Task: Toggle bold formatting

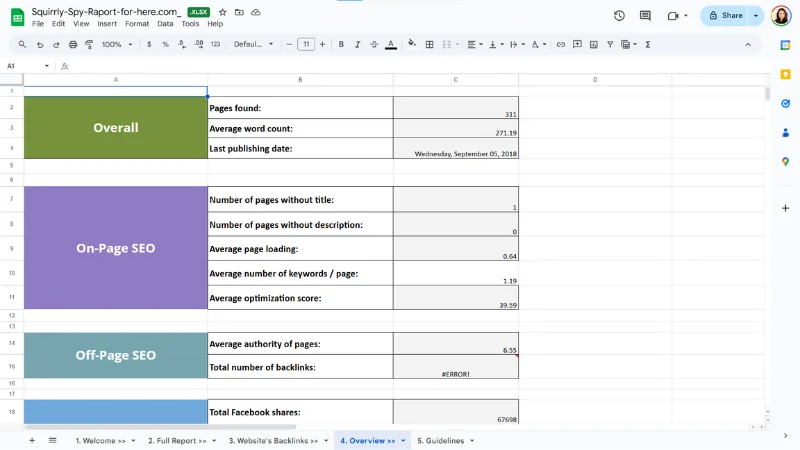Action: tap(341, 45)
